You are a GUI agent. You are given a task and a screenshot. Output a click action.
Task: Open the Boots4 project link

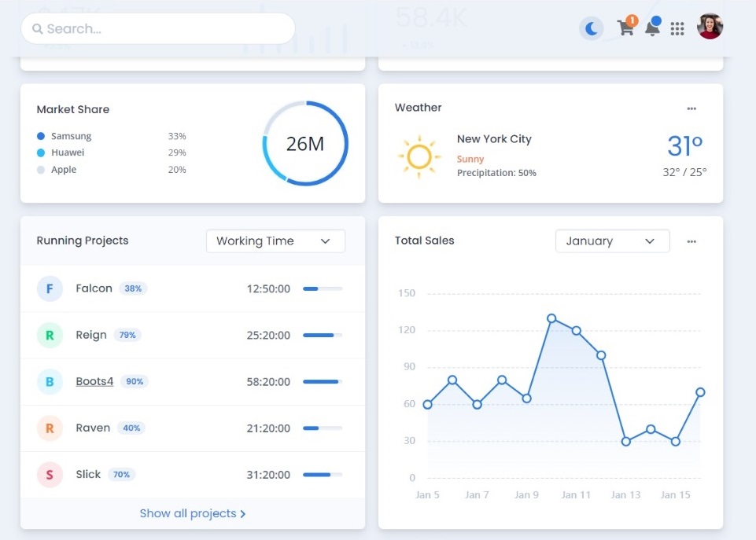coord(94,381)
